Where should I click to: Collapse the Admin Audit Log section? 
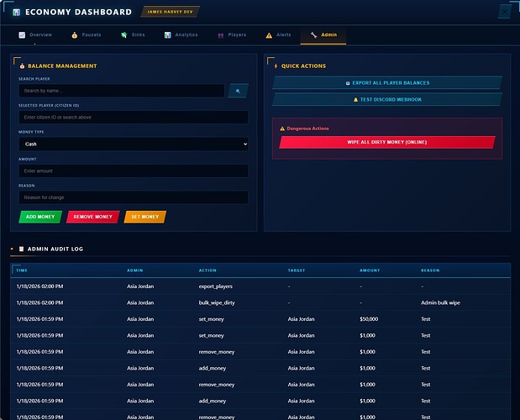click(12, 249)
